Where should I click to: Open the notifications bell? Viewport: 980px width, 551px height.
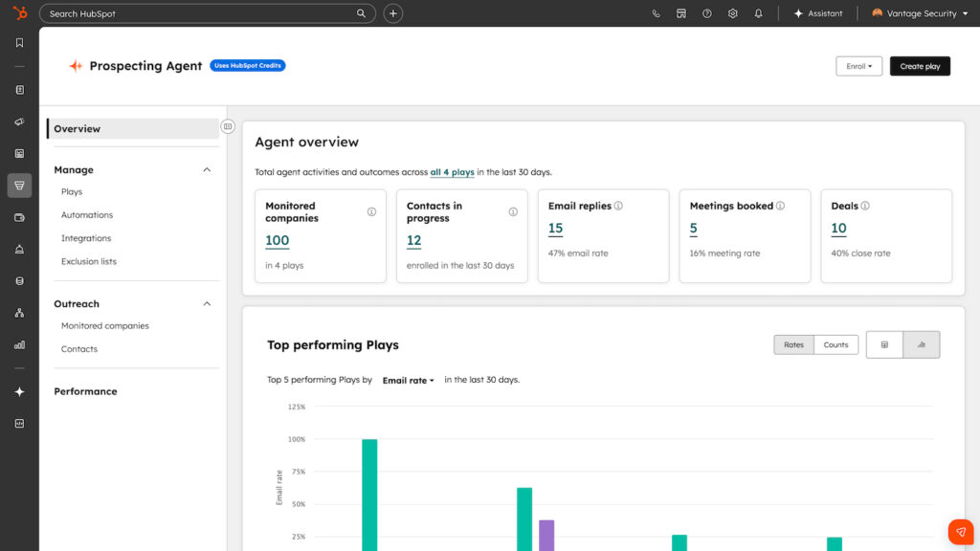(758, 13)
